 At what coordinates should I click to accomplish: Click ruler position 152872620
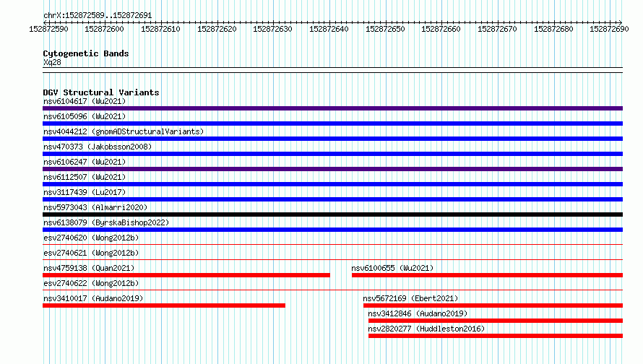click(217, 29)
